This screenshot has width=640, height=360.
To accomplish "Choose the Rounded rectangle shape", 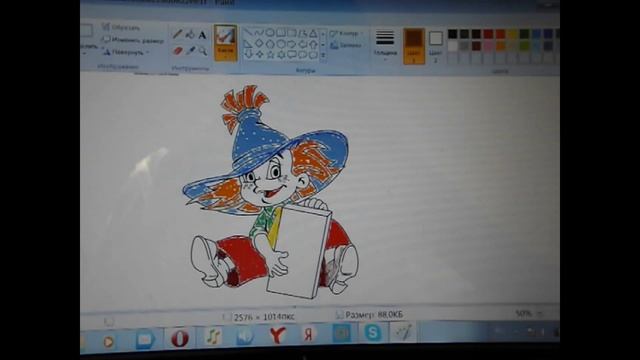I will pos(291,33).
